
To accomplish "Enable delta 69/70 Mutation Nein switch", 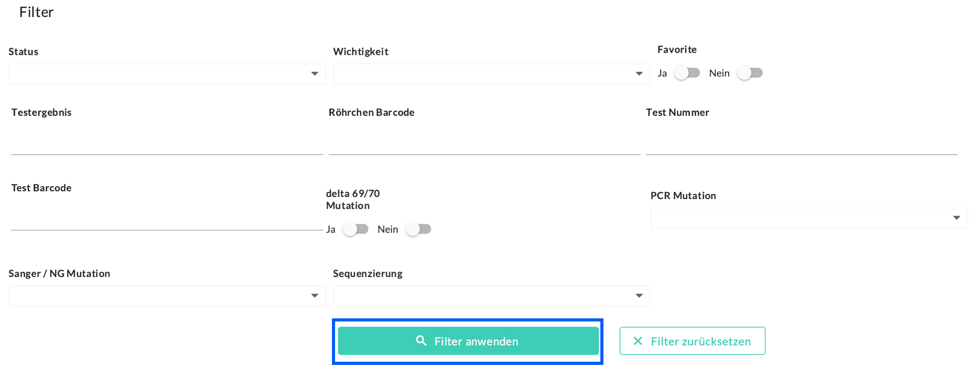I will (418, 229).
